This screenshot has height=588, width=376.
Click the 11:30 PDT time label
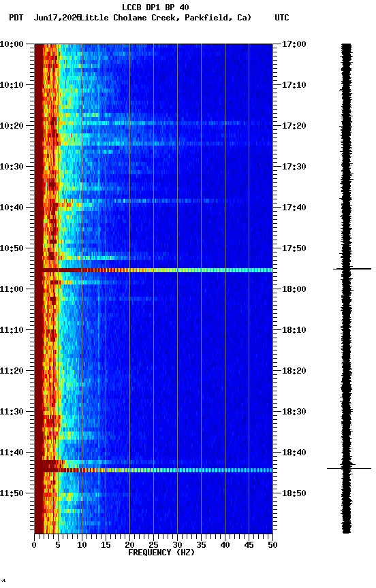12,412
